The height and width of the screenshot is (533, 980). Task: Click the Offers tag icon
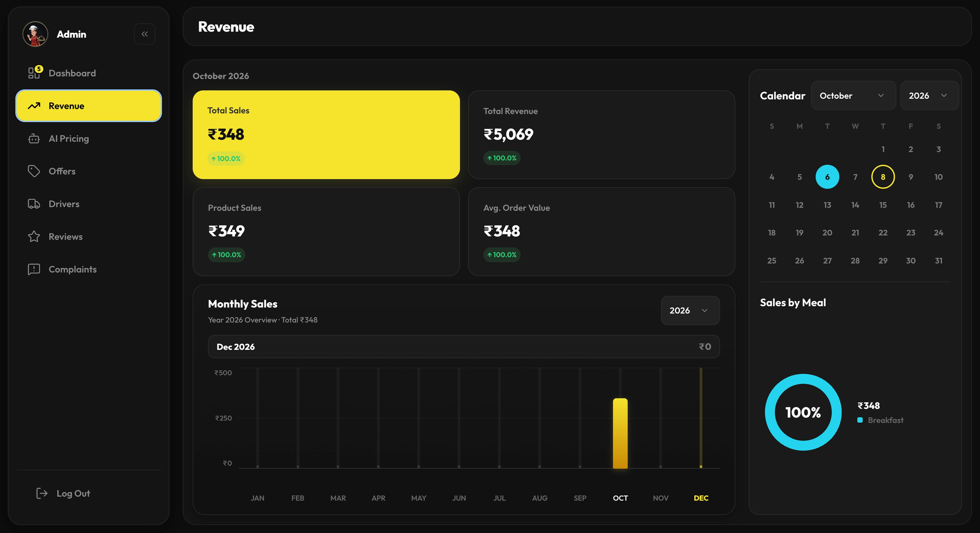[34, 171]
